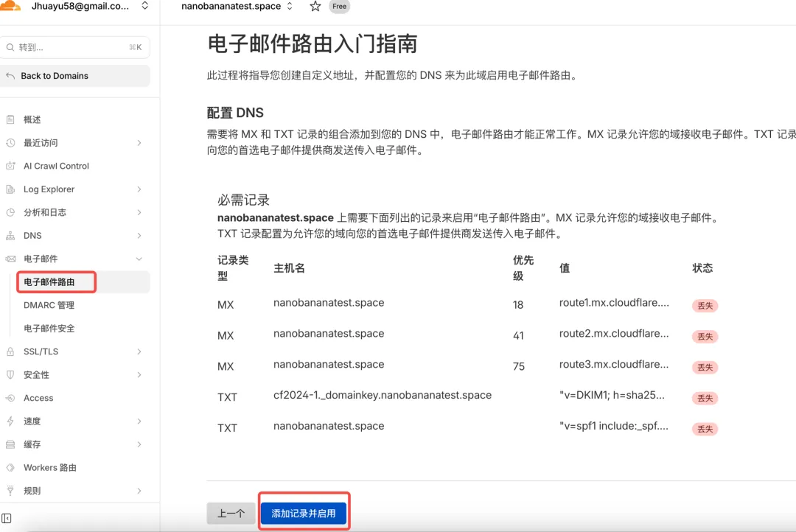The width and height of the screenshot is (796, 532).
Task: Expand the DNS submenu chevron
Action: point(139,236)
